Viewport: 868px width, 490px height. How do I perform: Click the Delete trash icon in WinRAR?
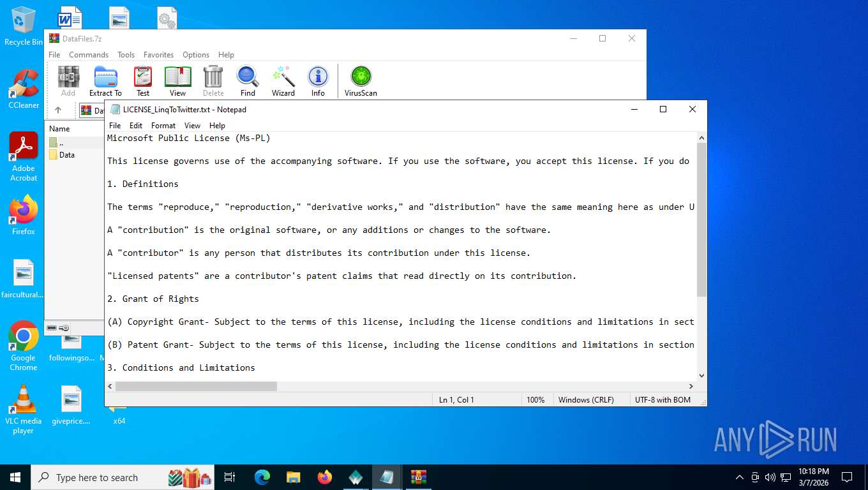click(213, 81)
